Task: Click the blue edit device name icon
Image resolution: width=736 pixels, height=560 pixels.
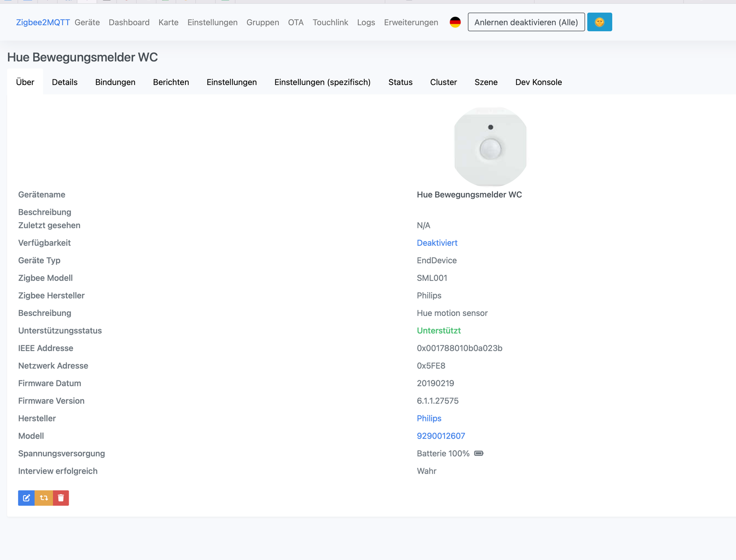Action: tap(26, 498)
